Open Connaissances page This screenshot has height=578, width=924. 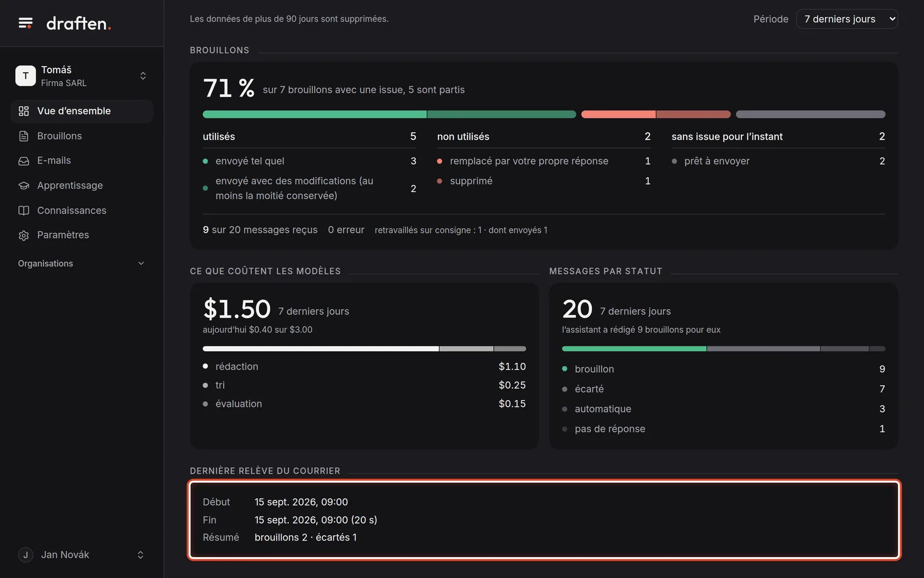81,210
